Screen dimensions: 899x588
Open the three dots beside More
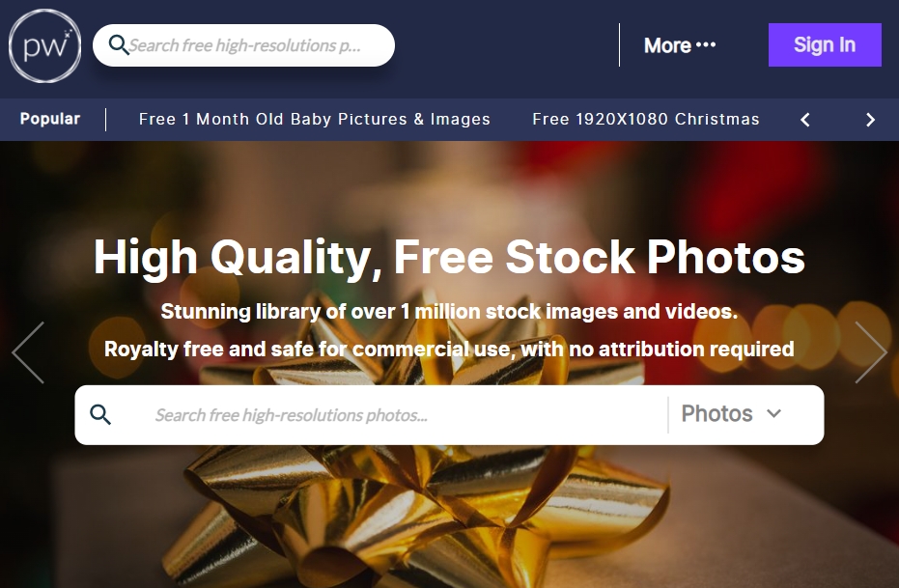click(x=706, y=44)
